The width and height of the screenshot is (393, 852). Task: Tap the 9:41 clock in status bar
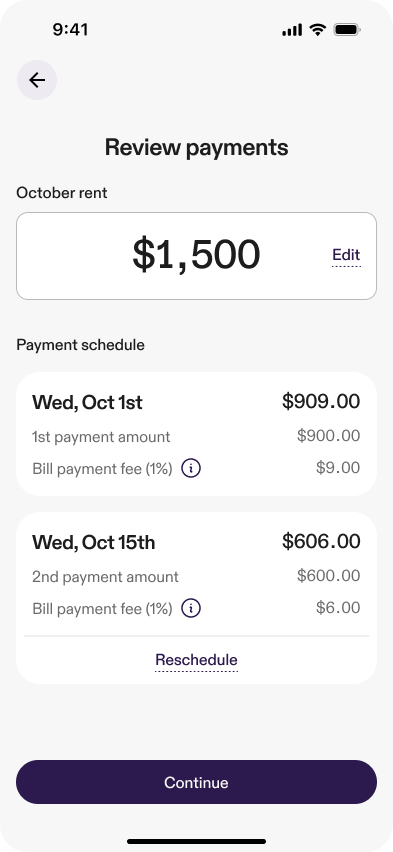pyautogui.click(x=71, y=29)
